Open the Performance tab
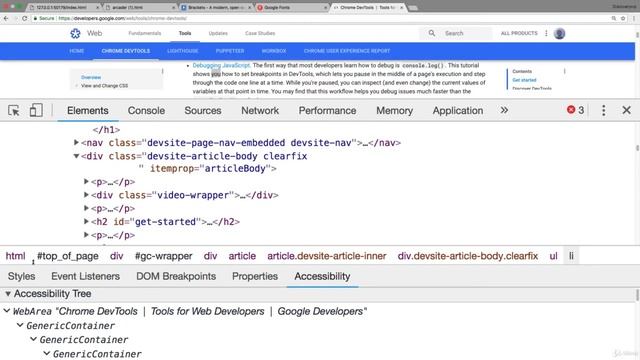This screenshot has width=640, height=360. 327,111
